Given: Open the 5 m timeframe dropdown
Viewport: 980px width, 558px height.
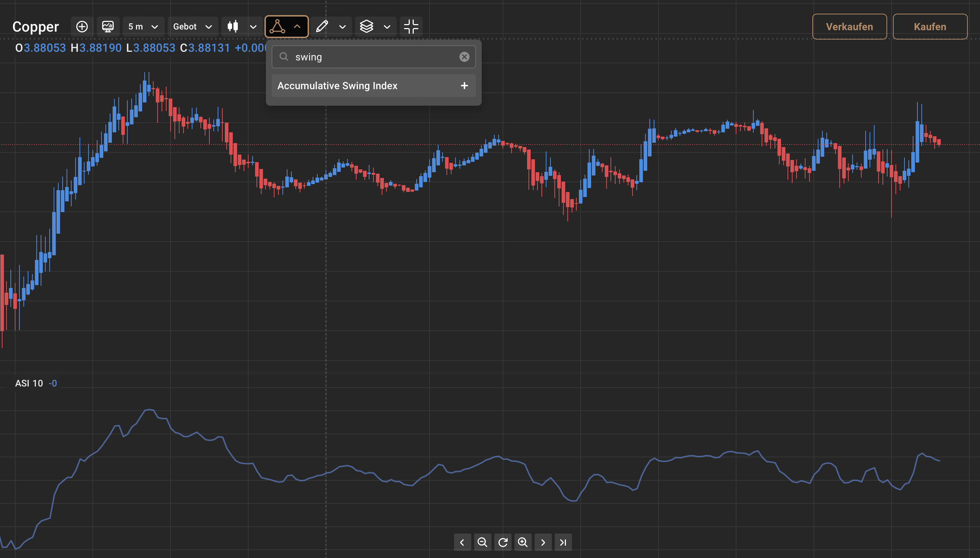Looking at the screenshot, I should (143, 27).
